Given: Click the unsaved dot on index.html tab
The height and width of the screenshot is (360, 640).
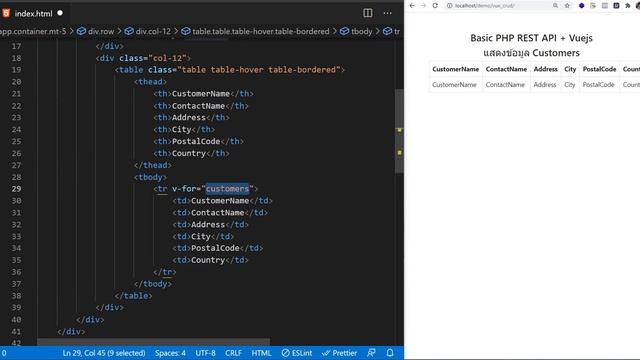Looking at the screenshot, I should (x=60, y=13).
